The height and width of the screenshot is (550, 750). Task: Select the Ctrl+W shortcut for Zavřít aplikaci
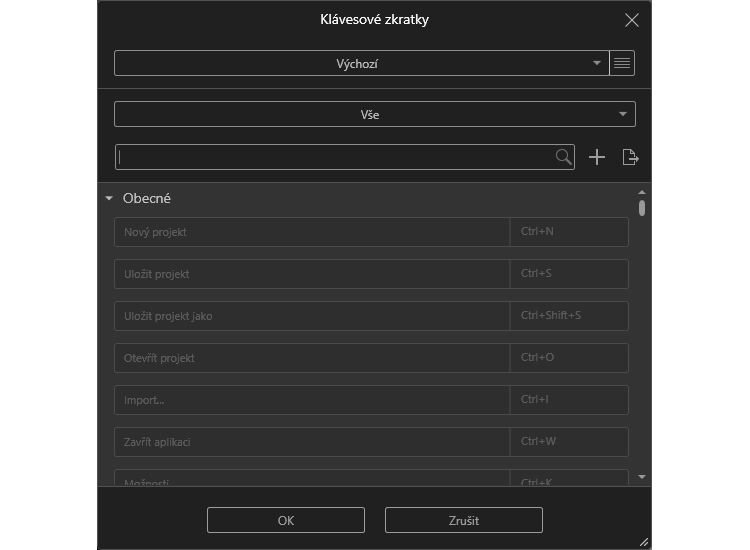click(x=569, y=442)
